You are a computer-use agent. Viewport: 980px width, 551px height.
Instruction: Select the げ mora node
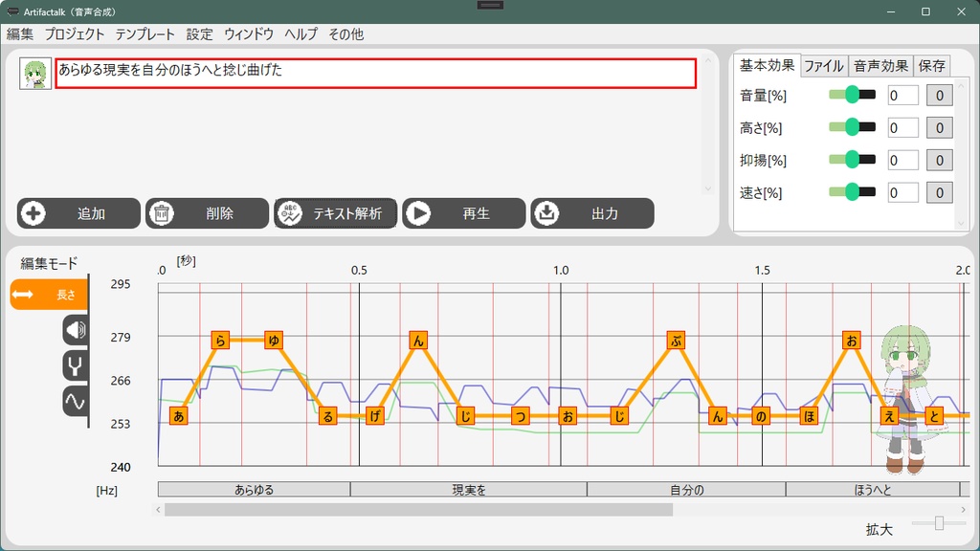(374, 416)
